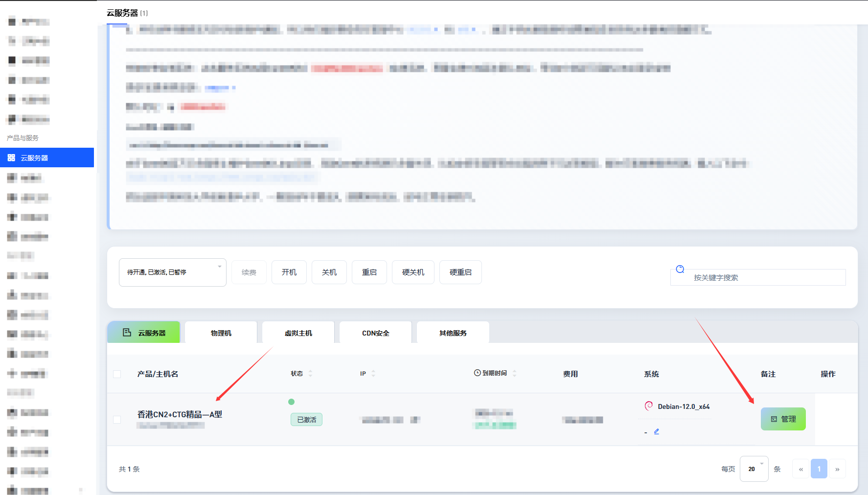This screenshot has height=495, width=868.
Task: Click the 重启 button
Action: coord(369,272)
